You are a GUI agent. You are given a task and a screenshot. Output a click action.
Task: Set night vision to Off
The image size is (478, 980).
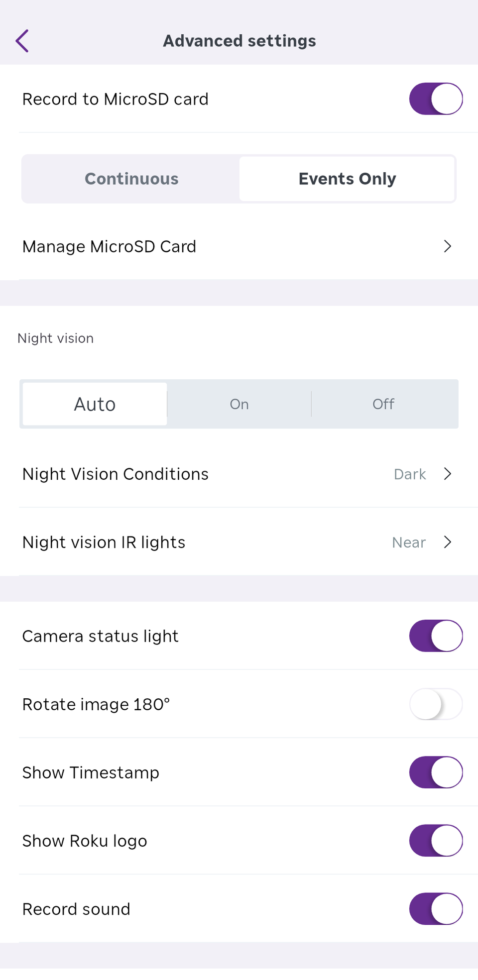click(x=383, y=404)
